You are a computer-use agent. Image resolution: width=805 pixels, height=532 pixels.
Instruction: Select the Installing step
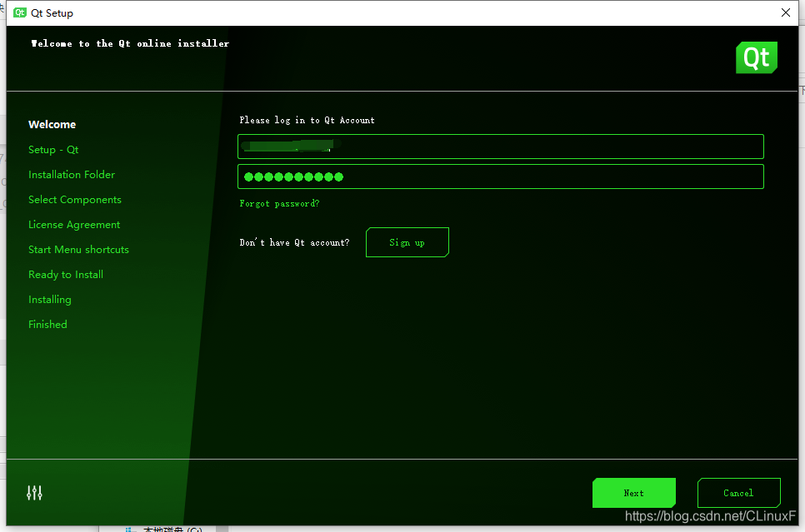pos(50,300)
